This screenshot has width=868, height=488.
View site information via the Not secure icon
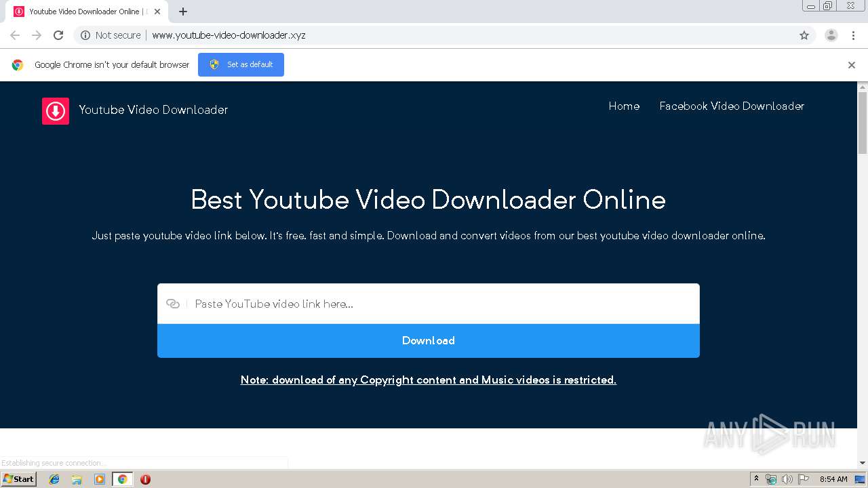85,35
